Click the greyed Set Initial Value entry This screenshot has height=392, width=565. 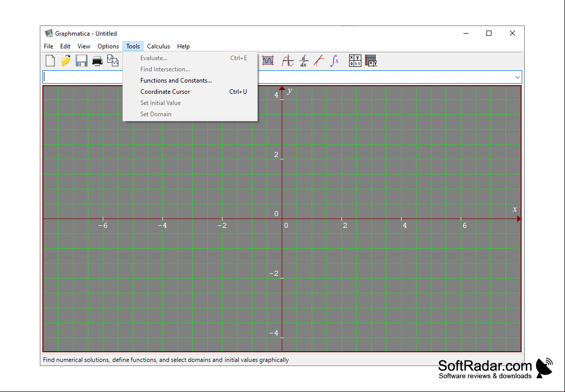coord(190,102)
